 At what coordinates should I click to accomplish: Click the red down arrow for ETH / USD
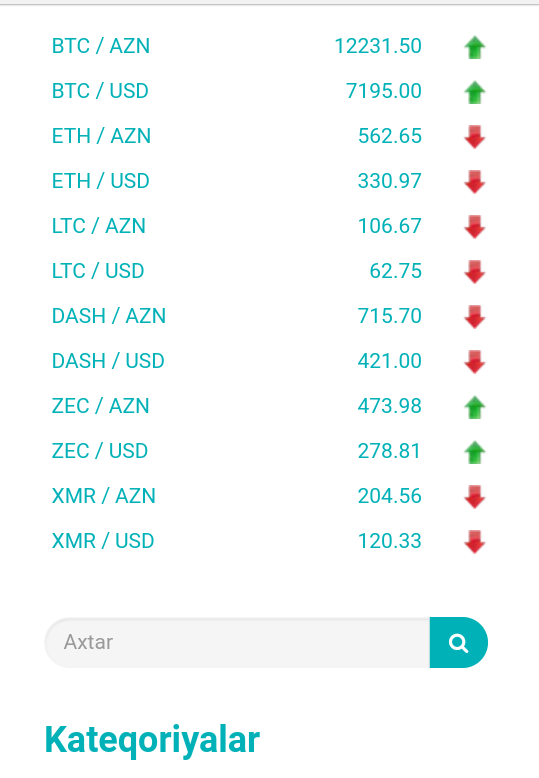pyautogui.click(x=474, y=182)
